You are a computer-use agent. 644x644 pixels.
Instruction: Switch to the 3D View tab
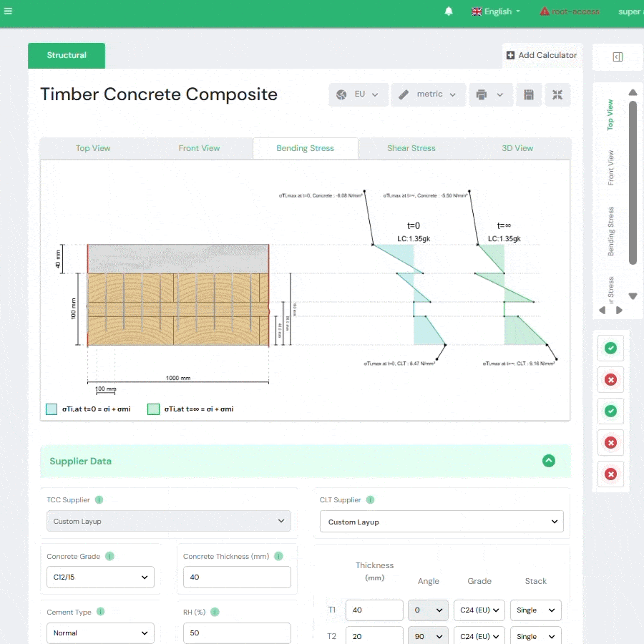(x=517, y=148)
